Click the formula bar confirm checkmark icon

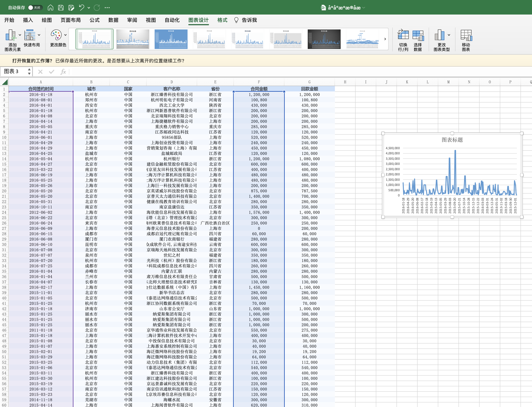[51, 72]
